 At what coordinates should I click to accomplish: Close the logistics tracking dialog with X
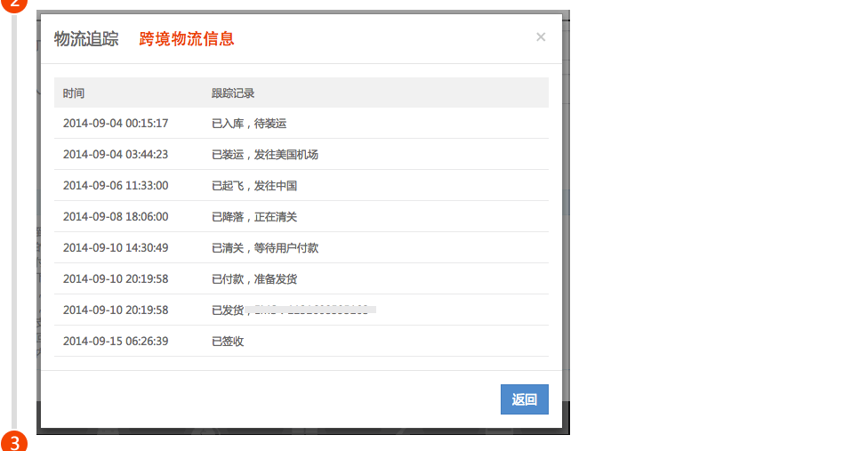[541, 37]
